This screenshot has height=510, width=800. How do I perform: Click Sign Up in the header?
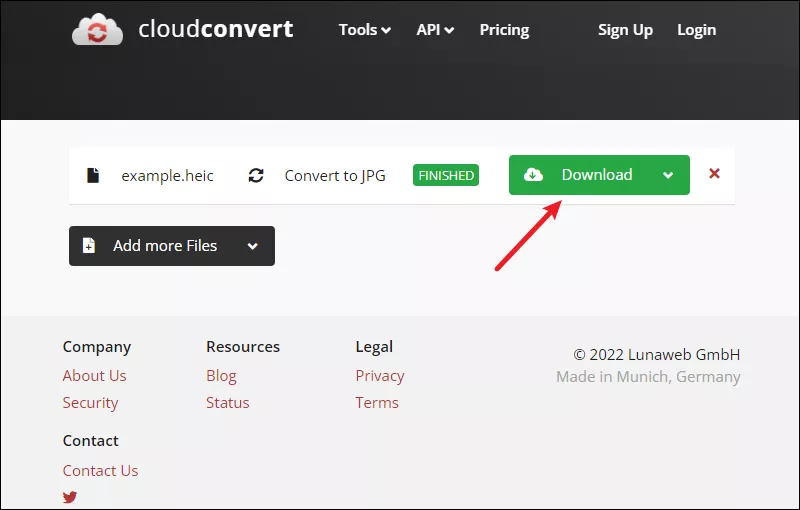click(625, 30)
